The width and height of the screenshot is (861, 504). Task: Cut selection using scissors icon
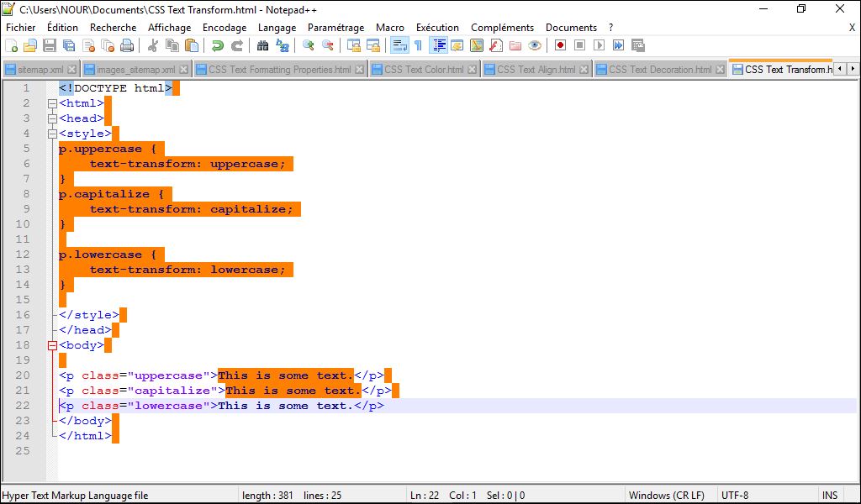153,45
